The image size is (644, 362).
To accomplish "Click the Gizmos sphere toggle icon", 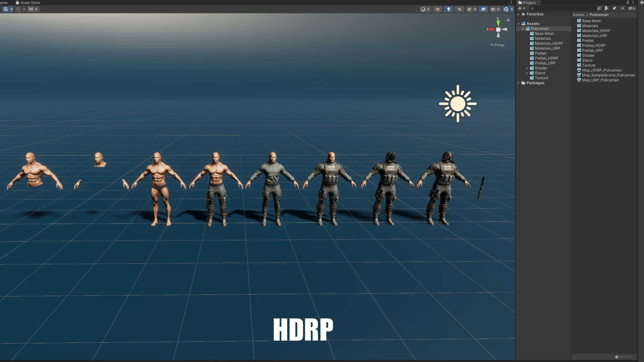I will 506,9.
